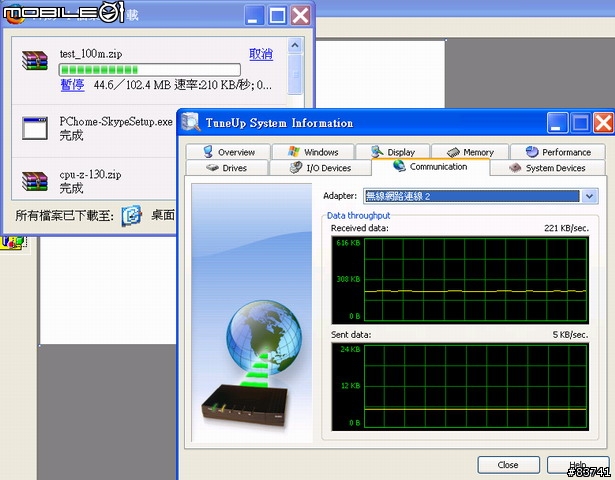Click the Close button in TuneUp
This screenshot has height=480, width=615.
[x=508, y=465]
